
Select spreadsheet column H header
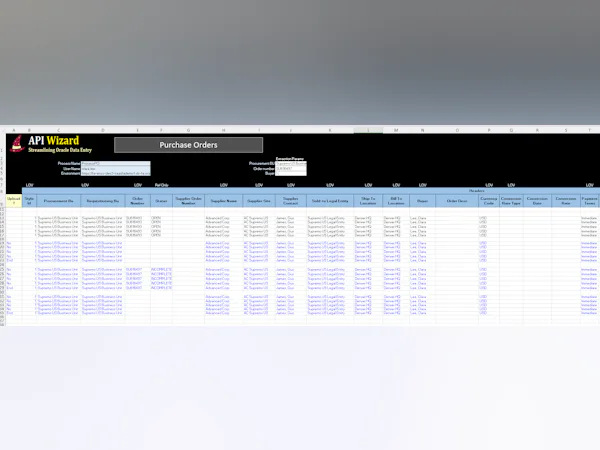[x=223, y=130]
